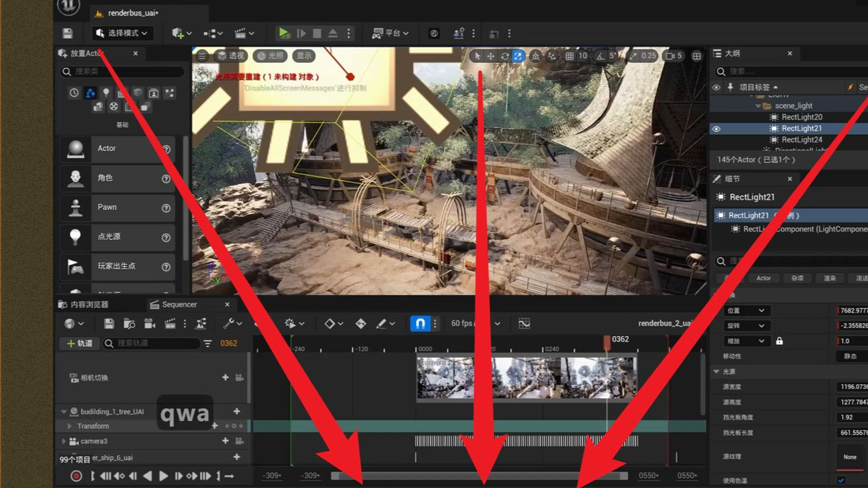Open the 透视 perspective view menu
Image resolution: width=868 pixels, height=488 pixels.
[x=230, y=56]
